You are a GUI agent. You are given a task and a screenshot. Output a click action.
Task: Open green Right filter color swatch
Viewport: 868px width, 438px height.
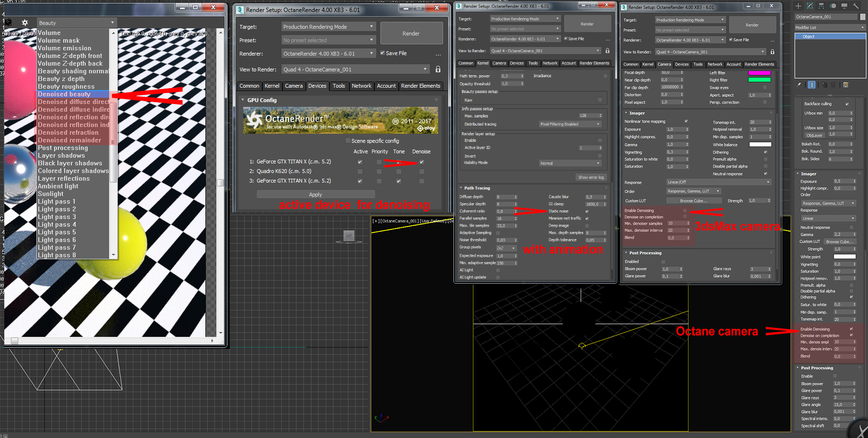click(759, 80)
